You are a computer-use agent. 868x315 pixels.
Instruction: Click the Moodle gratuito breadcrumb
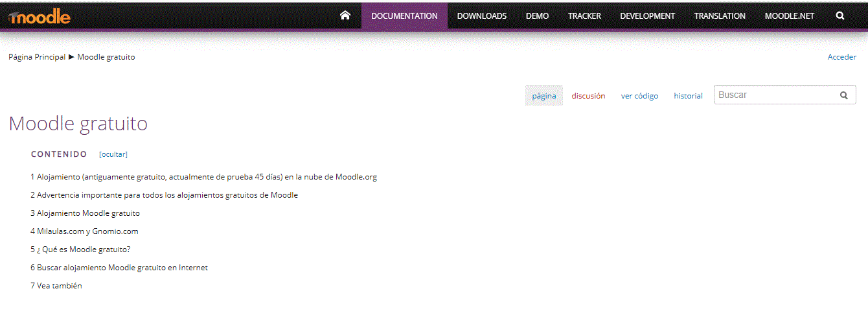[x=106, y=57]
